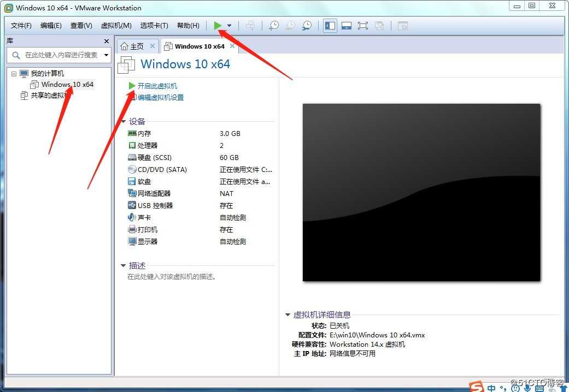
Task: Collapse the 虚拟机详细信息 section
Action: pyautogui.click(x=288, y=315)
